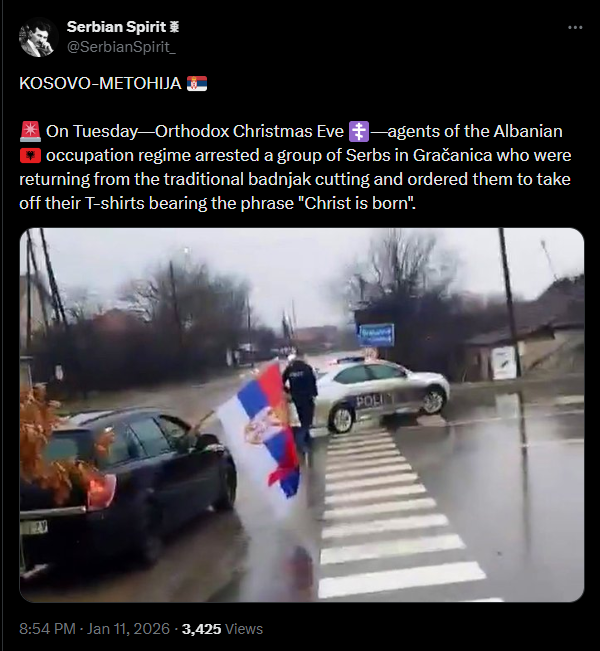
Task: Click the red siren emoji in the tweet
Action: (30, 132)
